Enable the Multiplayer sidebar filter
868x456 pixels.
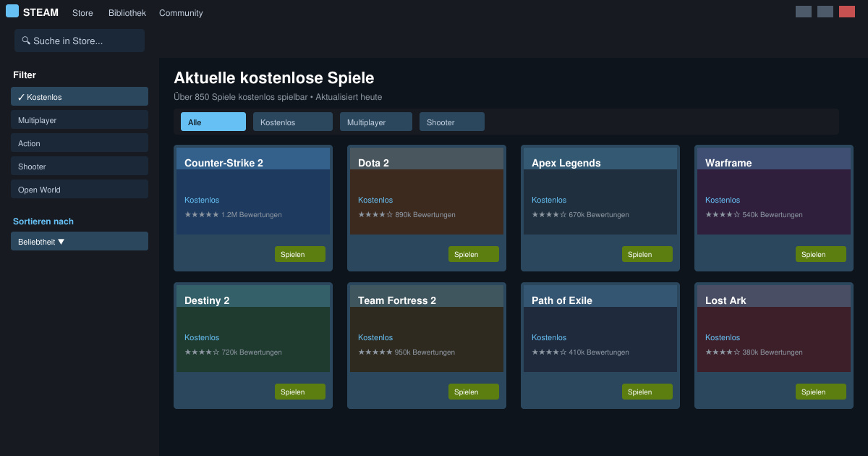[x=80, y=119]
